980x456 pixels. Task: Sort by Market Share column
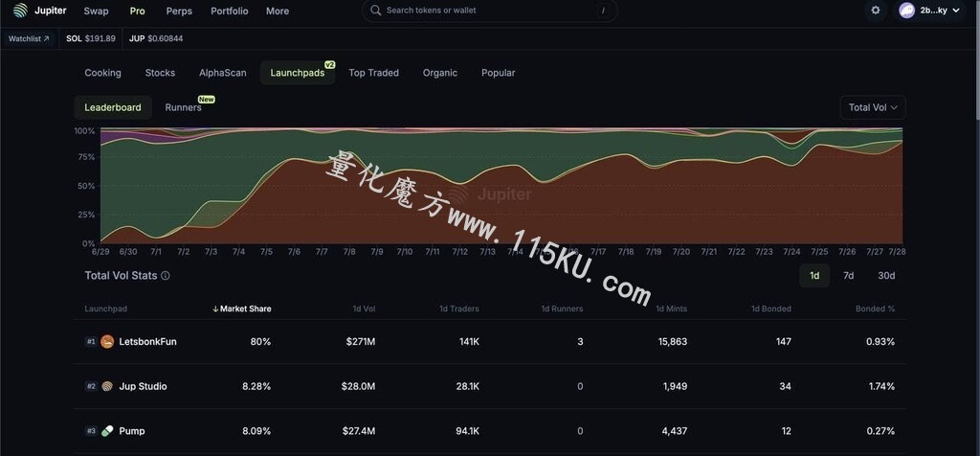(242, 309)
